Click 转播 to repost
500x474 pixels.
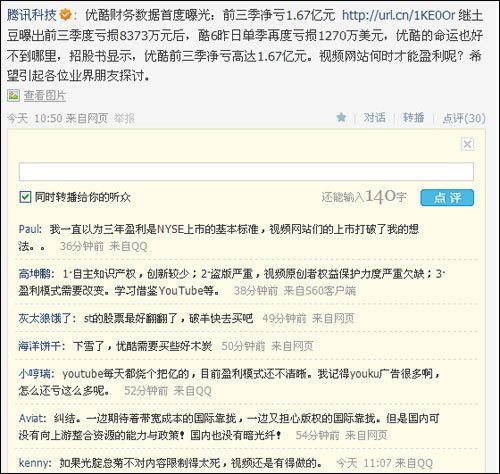click(x=413, y=118)
